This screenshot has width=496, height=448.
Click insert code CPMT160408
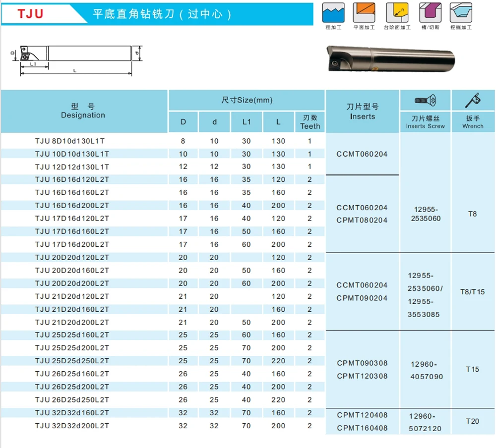362,428
